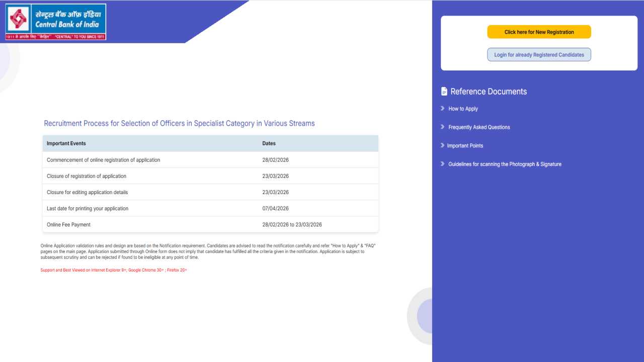Viewport: 644px width, 362px height.
Task: Expand the How to Apply section
Action: tap(462, 109)
